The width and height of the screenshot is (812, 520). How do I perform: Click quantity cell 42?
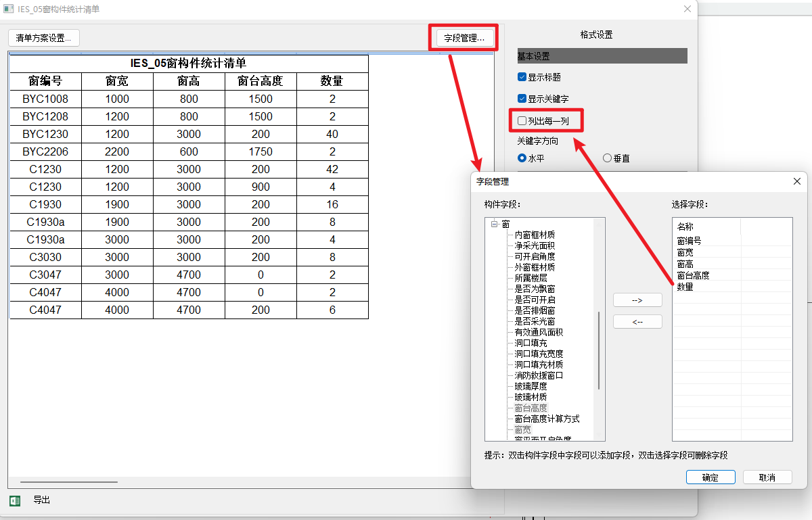[332, 169]
